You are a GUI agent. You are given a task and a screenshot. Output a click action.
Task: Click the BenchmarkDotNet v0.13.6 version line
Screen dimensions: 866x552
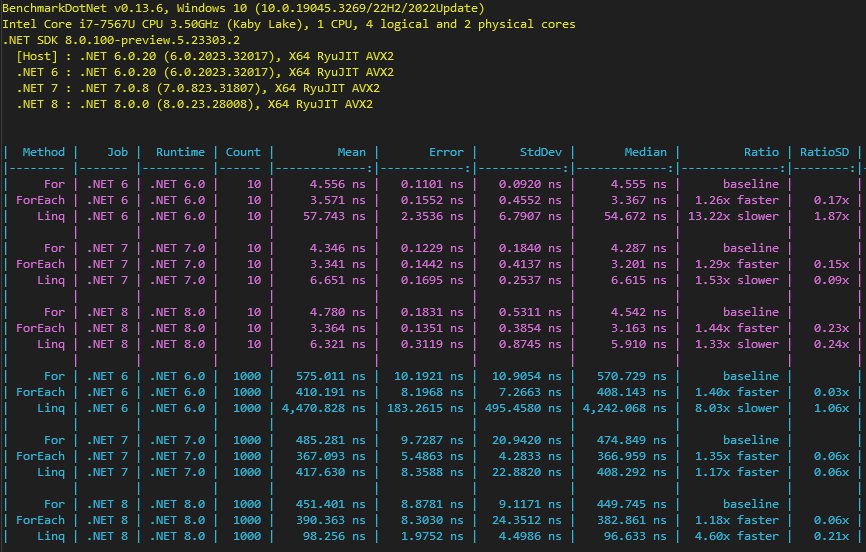click(244, 8)
